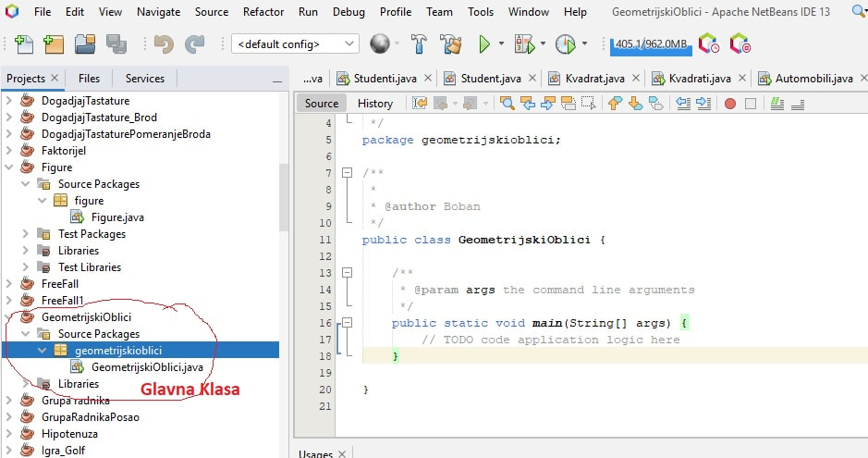Open the Window menu
Image resolution: width=868 pixels, height=458 pixels.
click(x=529, y=12)
